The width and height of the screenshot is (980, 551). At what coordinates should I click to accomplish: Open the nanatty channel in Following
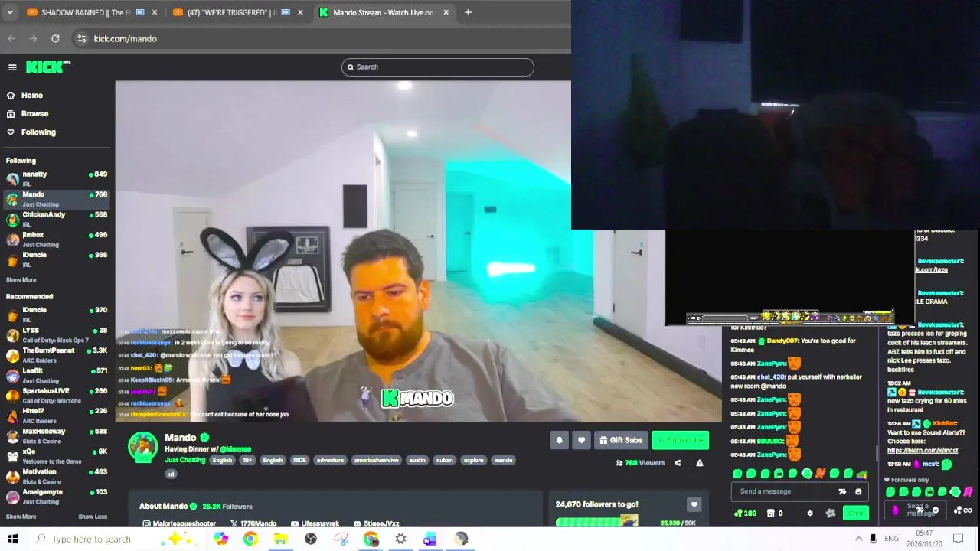[x=57, y=178]
